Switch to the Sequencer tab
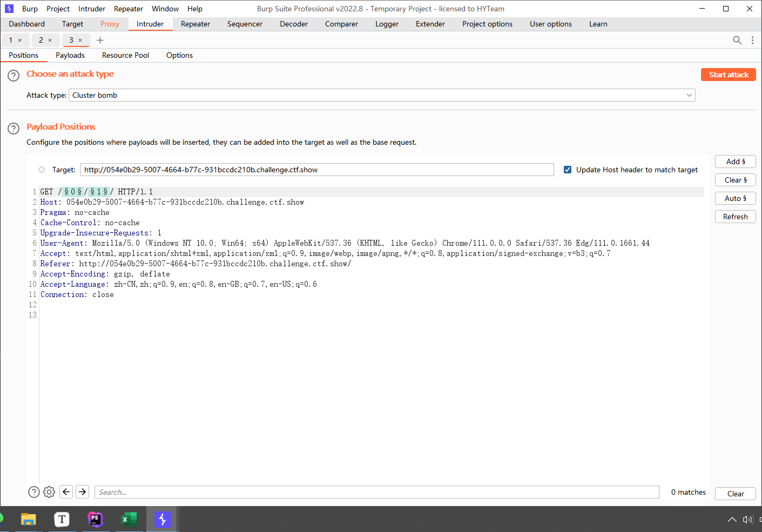The image size is (762, 532). pos(245,24)
